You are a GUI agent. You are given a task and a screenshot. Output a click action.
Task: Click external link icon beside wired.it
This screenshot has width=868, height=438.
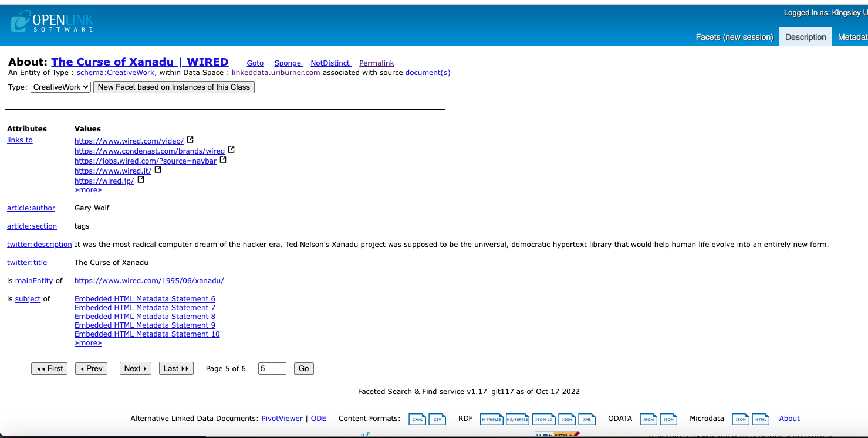[158, 170]
